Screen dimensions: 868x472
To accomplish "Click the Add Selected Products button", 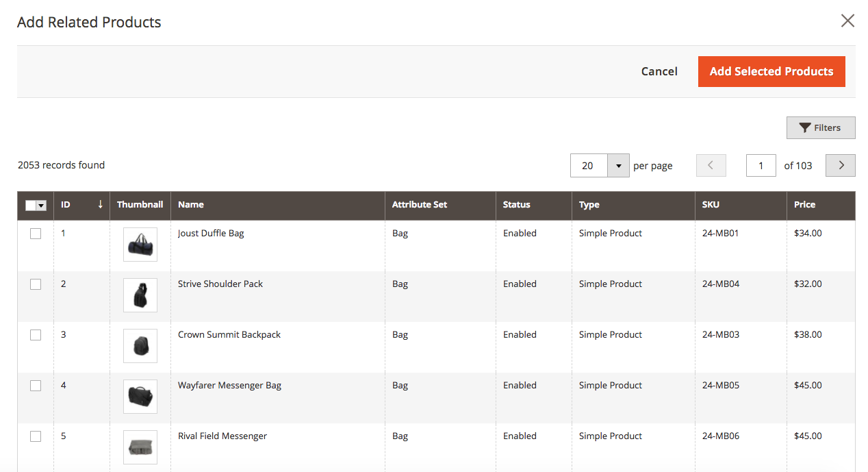I will pos(771,71).
